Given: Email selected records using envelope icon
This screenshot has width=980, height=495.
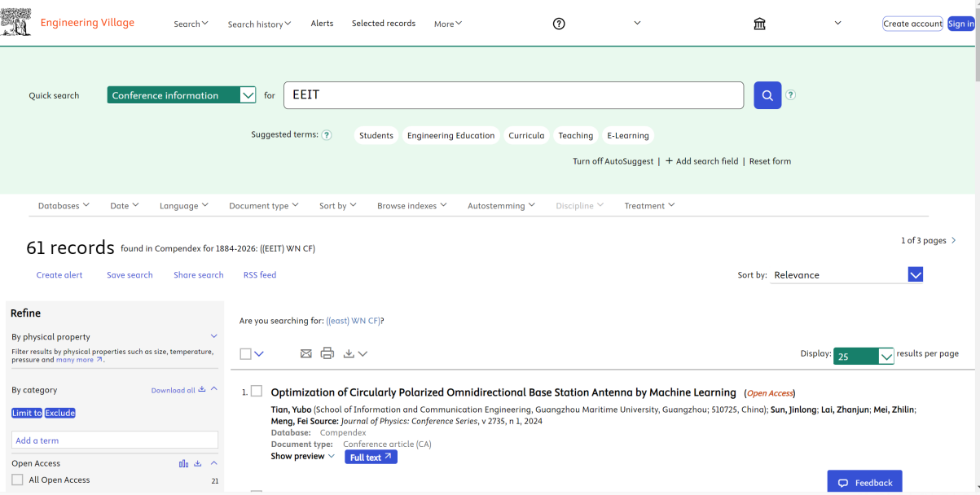Looking at the screenshot, I should [x=306, y=353].
